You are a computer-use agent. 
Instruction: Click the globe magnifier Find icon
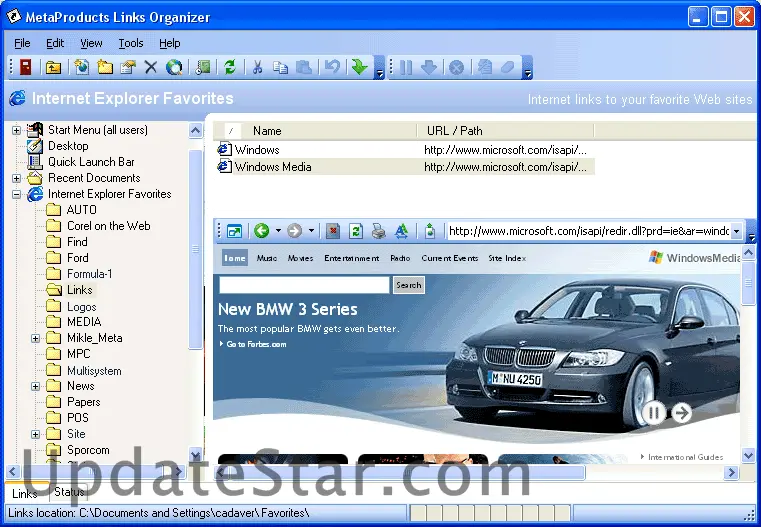pos(174,67)
